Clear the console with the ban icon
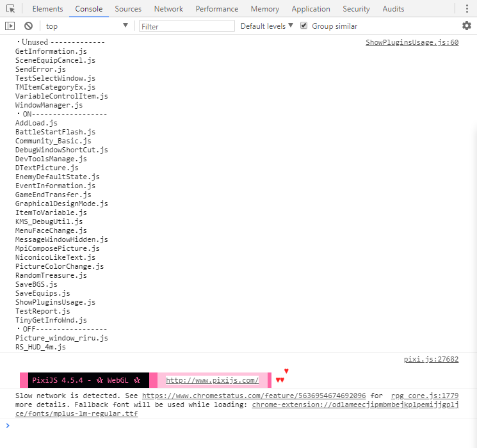This screenshot has height=448, width=477. 28,26
